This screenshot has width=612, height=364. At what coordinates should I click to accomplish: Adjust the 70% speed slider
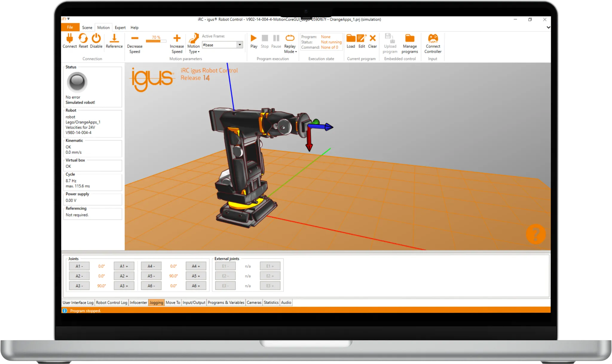click(x=156, y=41)
